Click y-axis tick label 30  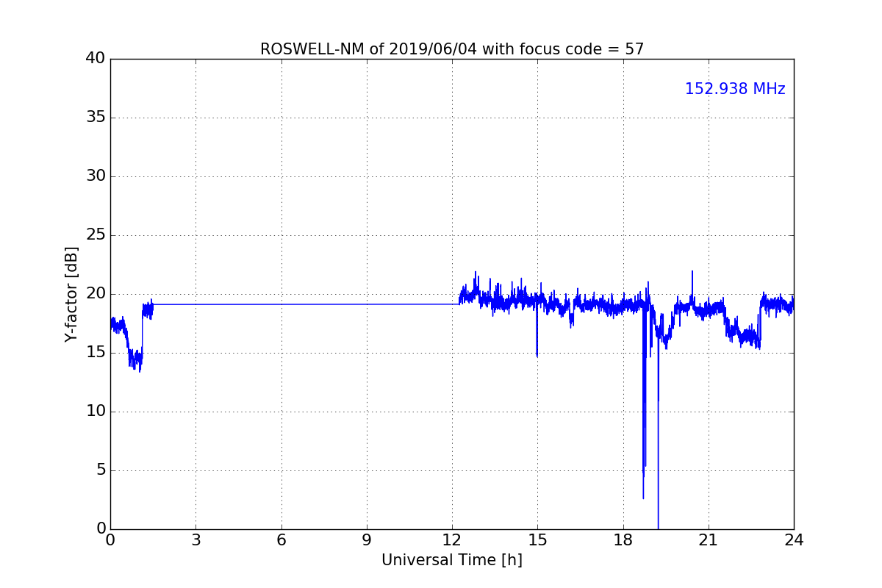(96, 176)
